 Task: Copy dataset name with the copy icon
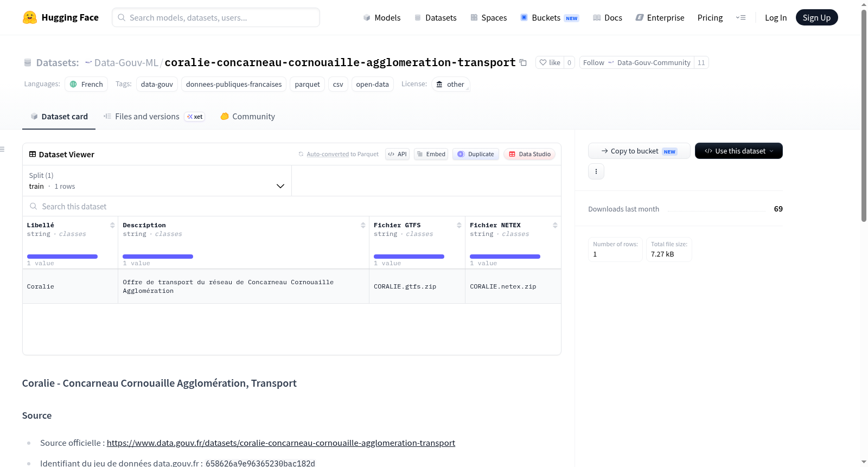click(x=523, y=62)
